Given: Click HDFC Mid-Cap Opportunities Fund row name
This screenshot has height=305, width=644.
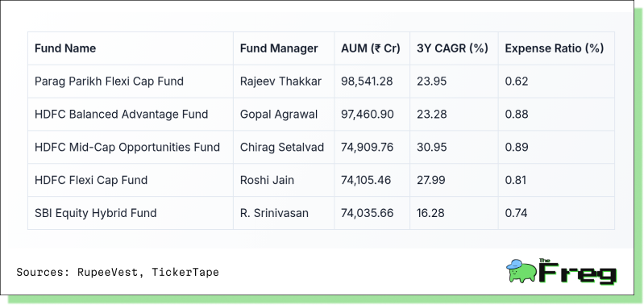Looking at the screenshot, I should tap(127, 147).
